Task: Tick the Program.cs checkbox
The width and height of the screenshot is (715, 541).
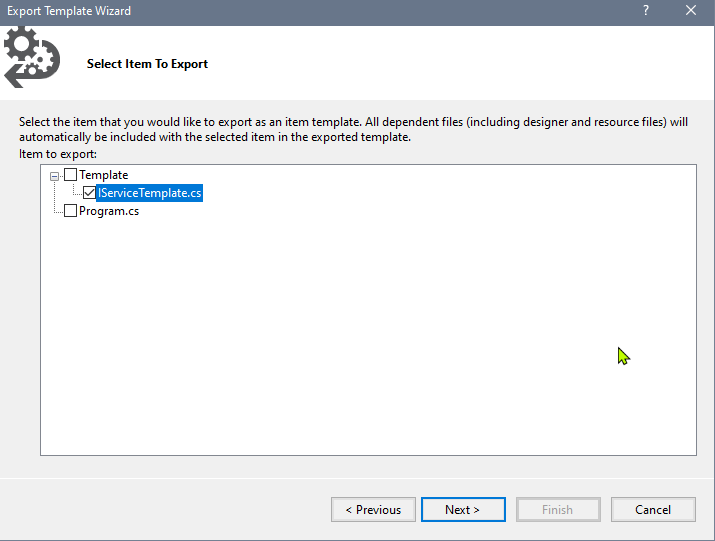Action: click(71, 210)
